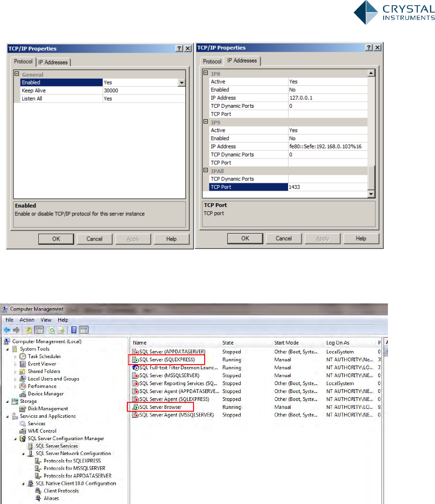Collapse SQL Server Network Configuration node
This screenshot has width=435, height=504.
tap(23, 454)
